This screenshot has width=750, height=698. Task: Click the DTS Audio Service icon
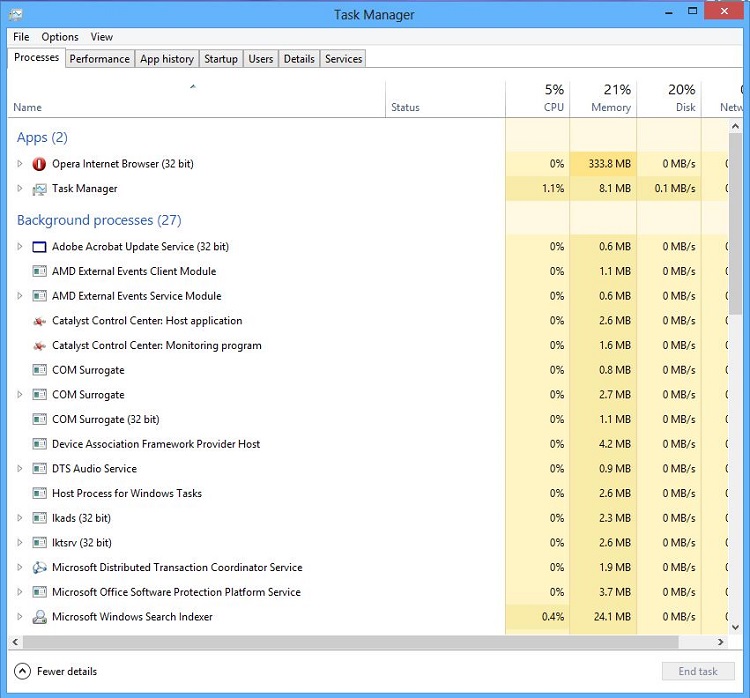pos(39,469)
